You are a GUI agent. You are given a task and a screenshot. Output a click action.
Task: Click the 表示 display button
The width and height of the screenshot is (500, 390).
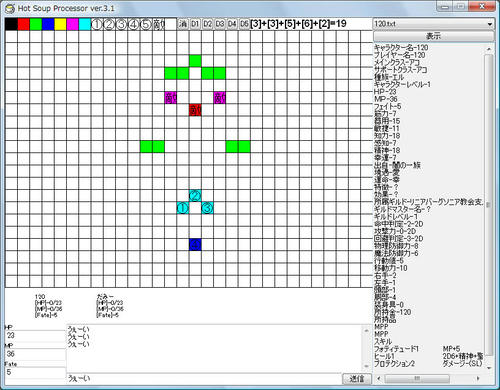[x=433, y=36]
